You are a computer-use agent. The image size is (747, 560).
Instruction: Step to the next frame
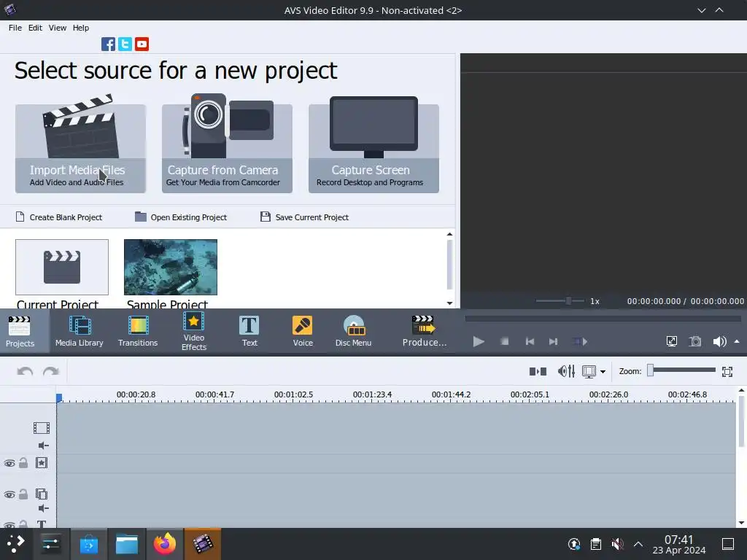[x=553, y=341]
